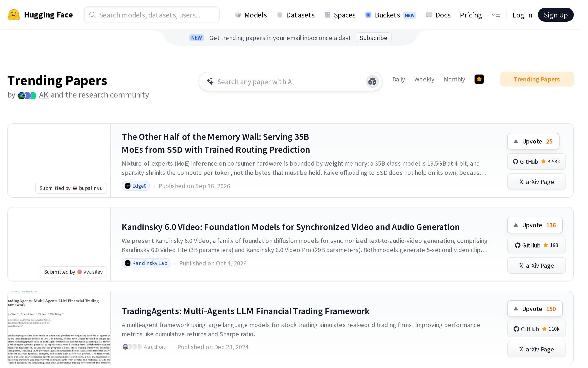Open the GitHub 188 stars repository link
The height and width of the screenshot is (368, 588).
pyautogui.click(x=536, y=245)
